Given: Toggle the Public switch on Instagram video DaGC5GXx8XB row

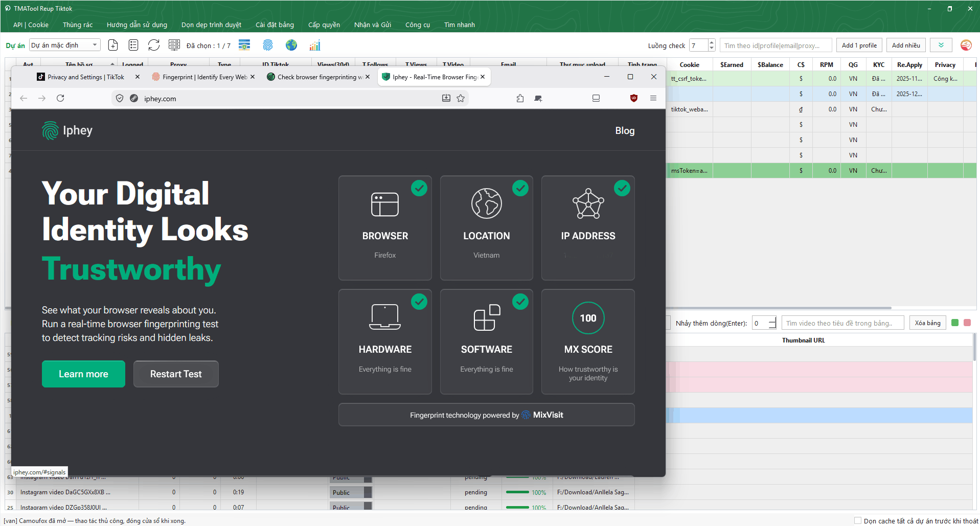Looking at the screenshot, I should (x=351, y=492).
